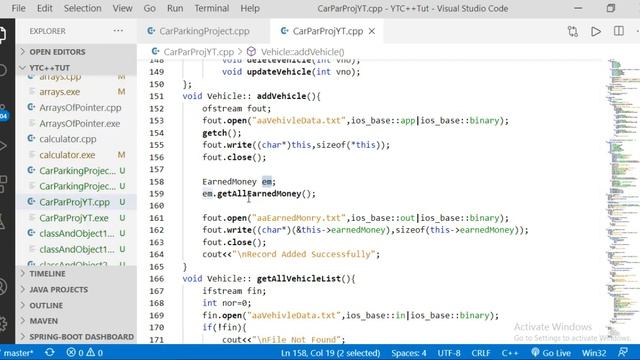
Task: Open the Run and Debug view
Action: pyautogui.click(x=3, y=146)
